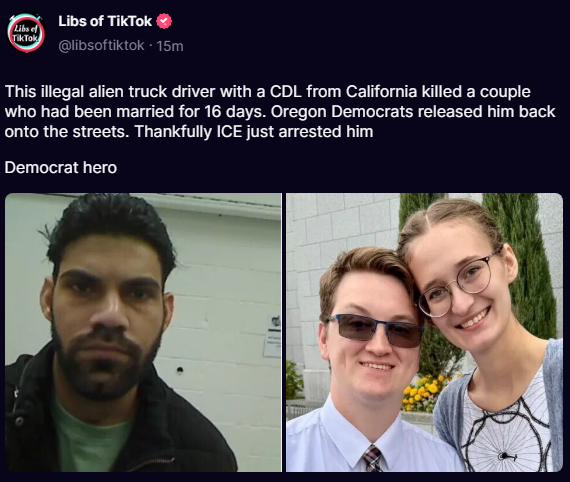Click the yellow flowers in right photo
This screenshot has height=482, width=570.
pyautogui.click(x=425, y=393)
